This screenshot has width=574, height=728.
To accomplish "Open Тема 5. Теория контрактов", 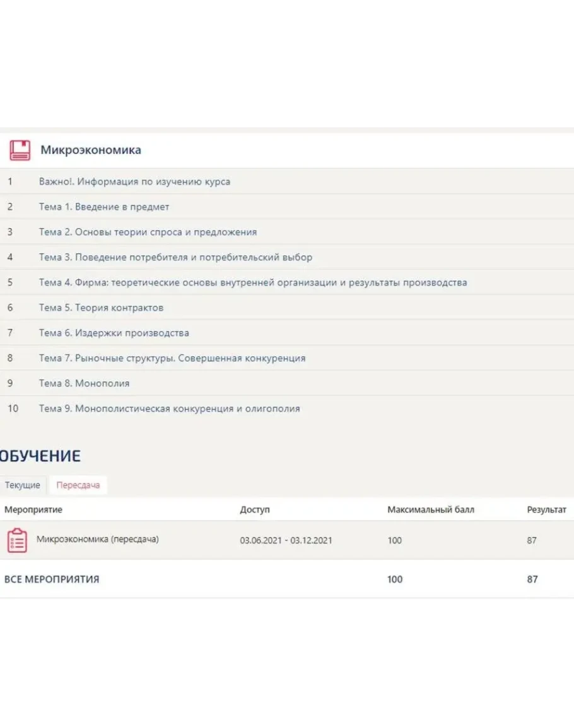I will 101,308.
